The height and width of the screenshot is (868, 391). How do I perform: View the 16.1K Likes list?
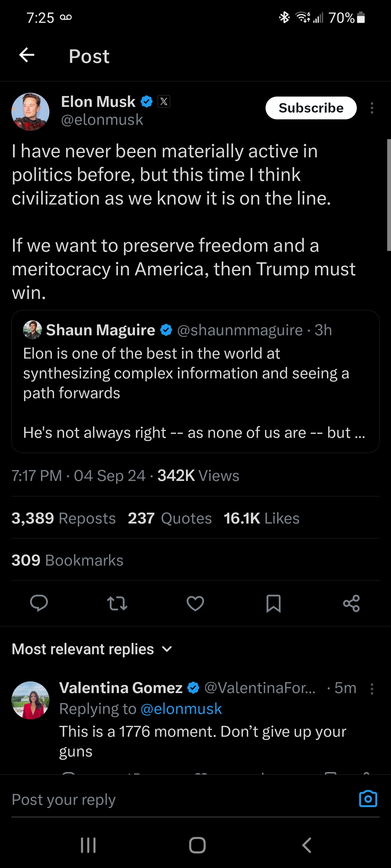[x=261, y=518]
